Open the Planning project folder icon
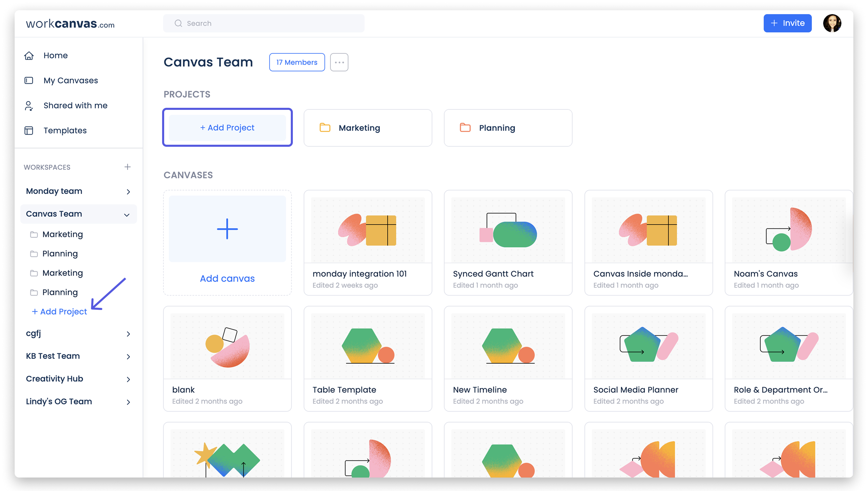 [x=465, y=128]
